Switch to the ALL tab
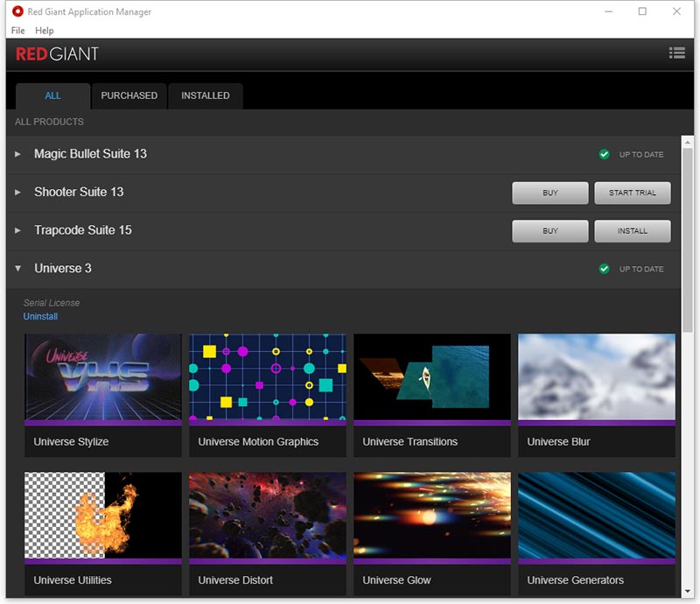Image resolution: width=700 pixels, height=604 pixels. (52, 95)
